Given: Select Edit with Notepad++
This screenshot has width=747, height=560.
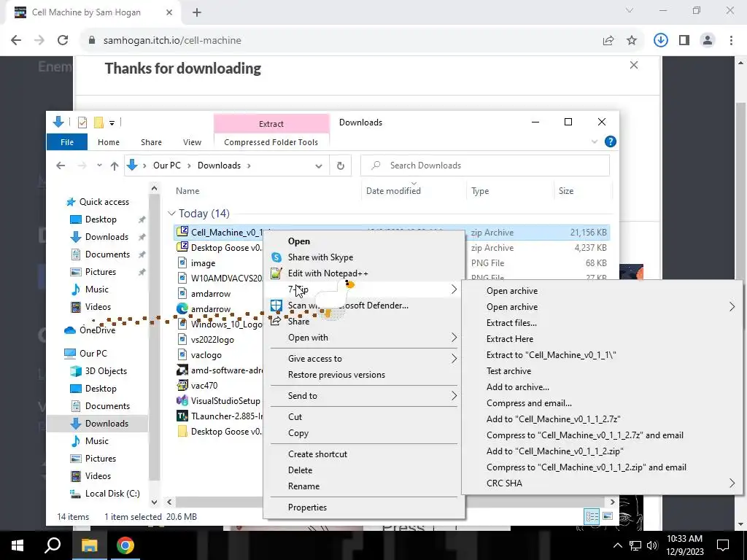Looking at the screenshot, I should pyautogui.click(x=364, y=273).
